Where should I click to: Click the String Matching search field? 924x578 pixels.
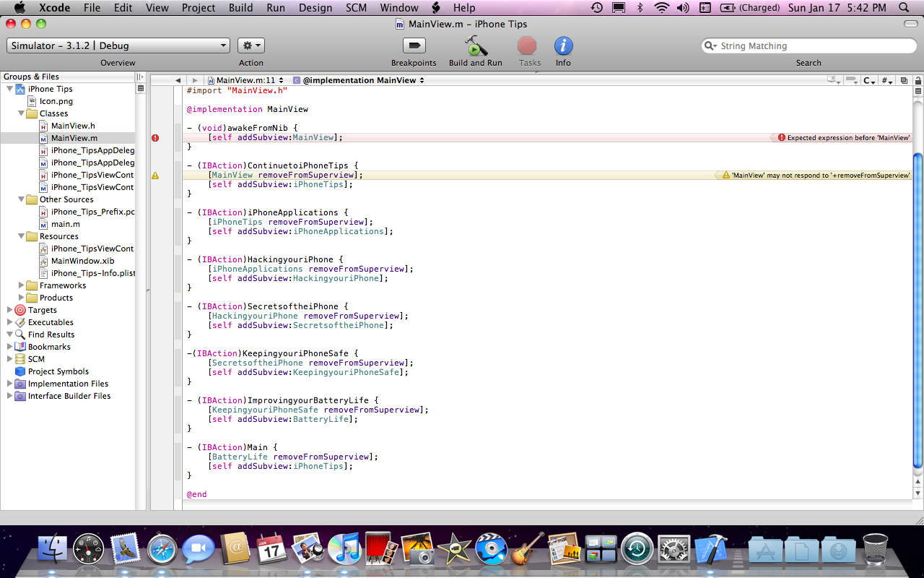[808, 46]
